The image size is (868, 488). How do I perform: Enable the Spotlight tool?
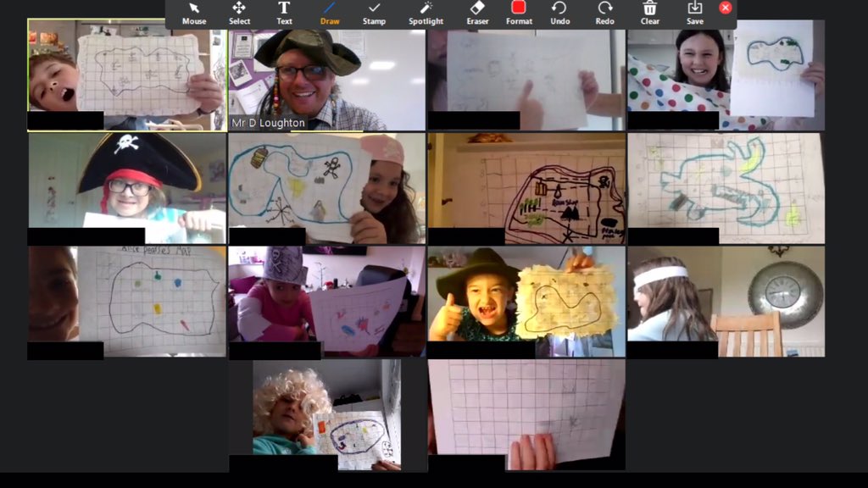click(426, 14)
